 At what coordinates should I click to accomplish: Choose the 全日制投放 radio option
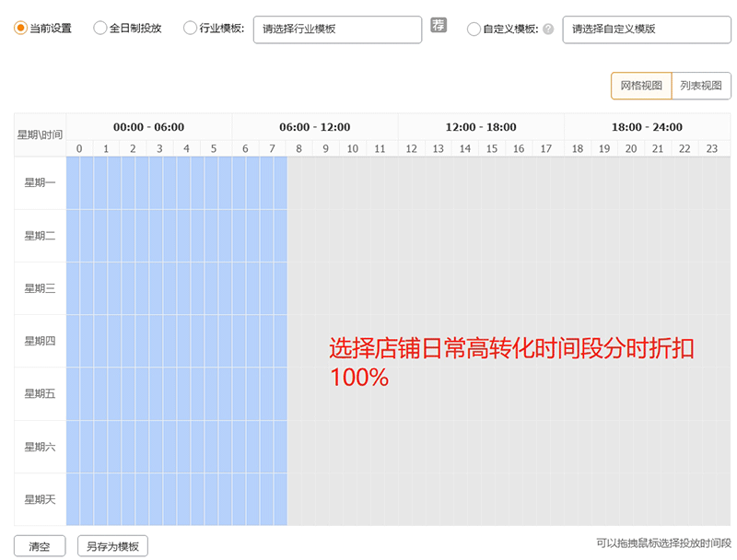[x=100, y=29]
